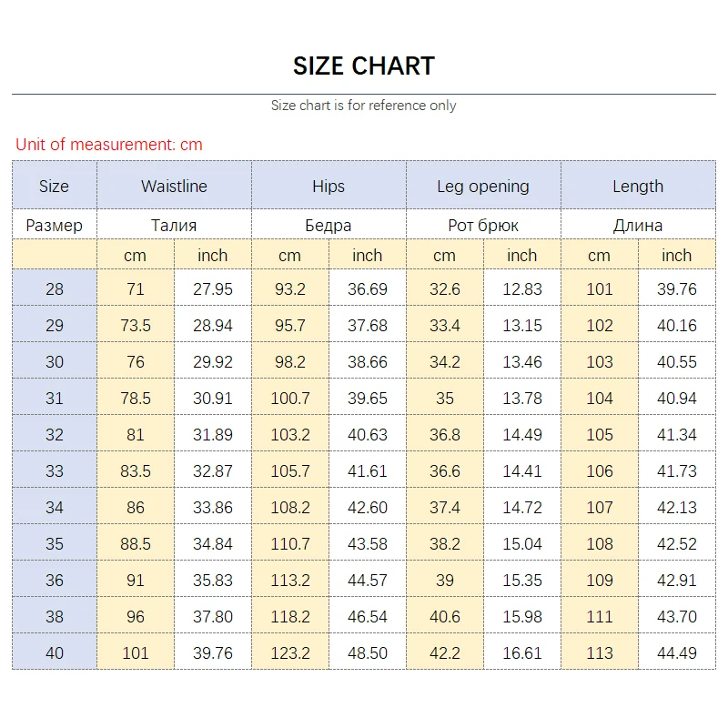This screenshot has height=728, width=728.
Task: Select the Waistline column header
Action: coord(174,187)
